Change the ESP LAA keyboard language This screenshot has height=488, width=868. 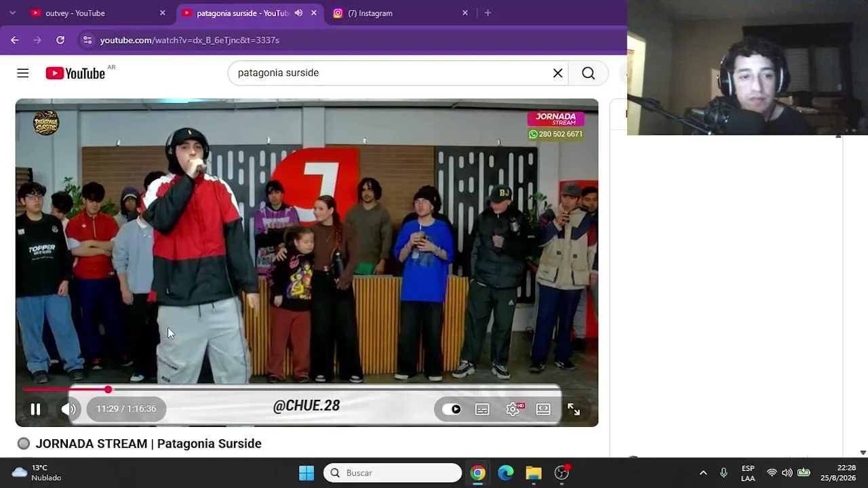748,473
